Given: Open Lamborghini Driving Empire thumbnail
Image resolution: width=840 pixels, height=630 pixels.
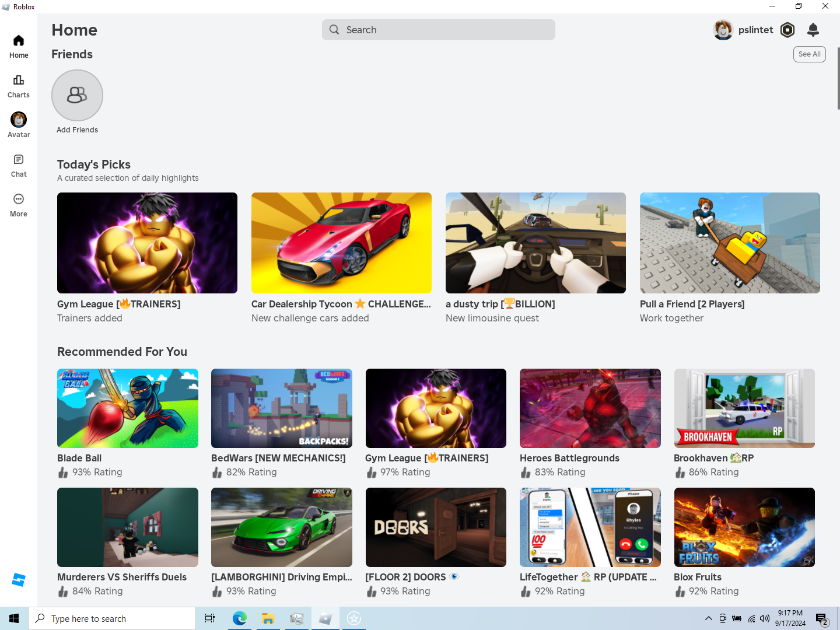Looking at the screenshot, I should [282, 527].
